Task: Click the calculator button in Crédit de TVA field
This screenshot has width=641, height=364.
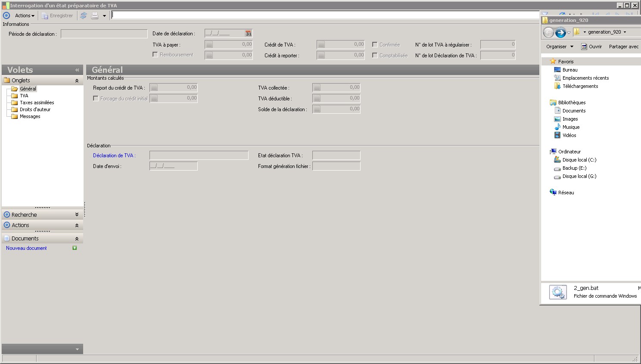Action: point(321,44)
